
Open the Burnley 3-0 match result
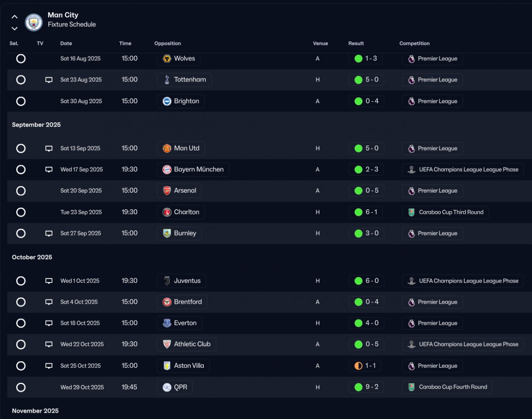tap(367, 233)
